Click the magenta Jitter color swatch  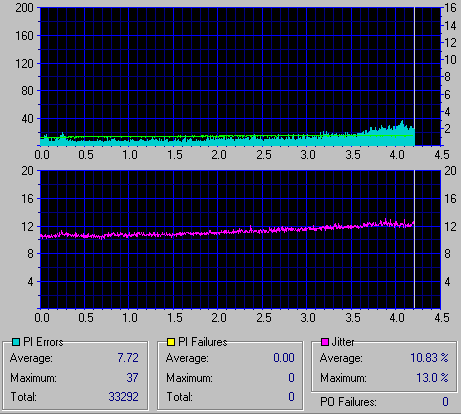(325, 342)
